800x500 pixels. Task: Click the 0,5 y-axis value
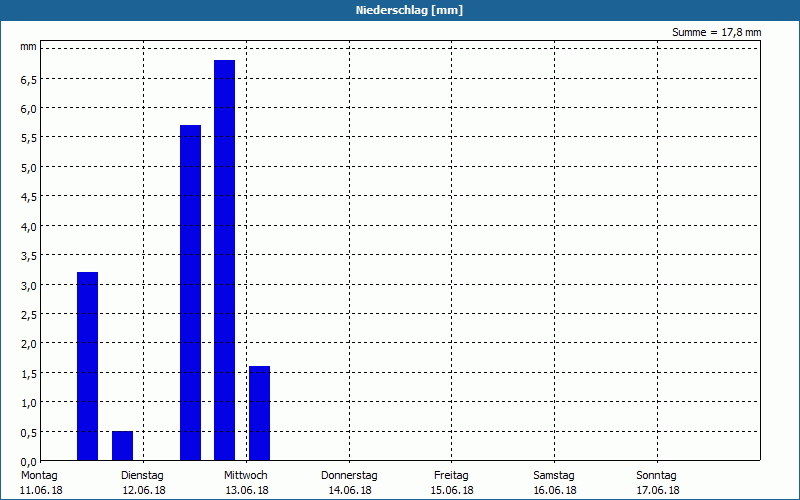click(29, 433)
